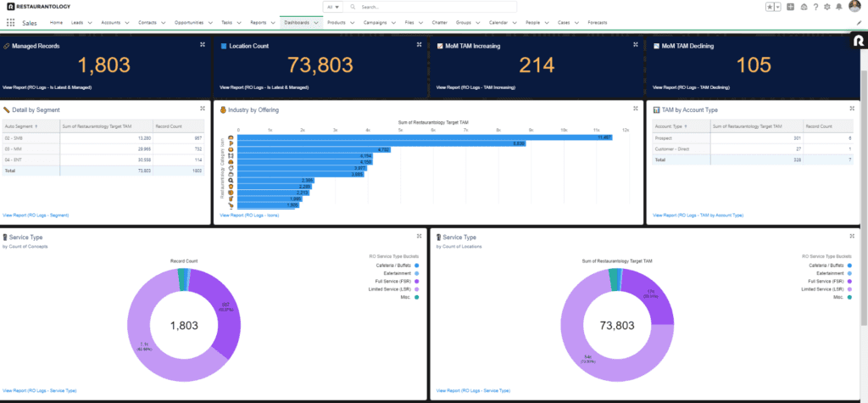Open the Products tab
Screen dimensions: 868x403
pos(337,23)
